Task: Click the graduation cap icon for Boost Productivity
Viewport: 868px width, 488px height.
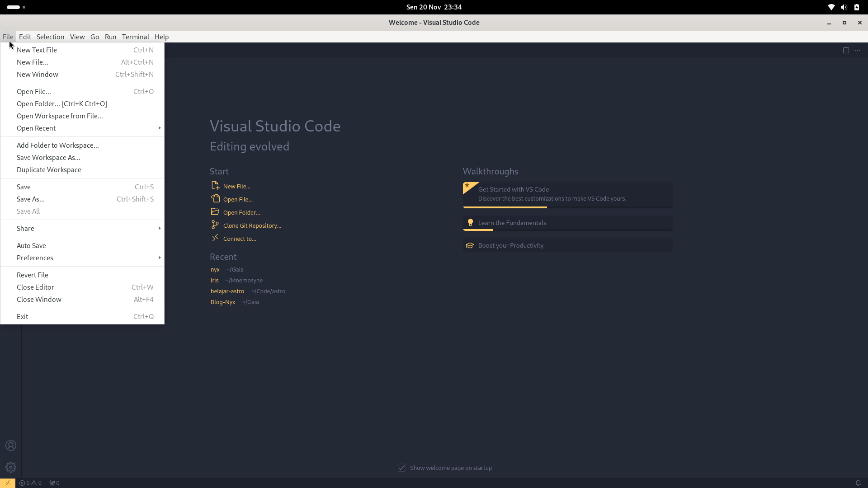Action: pyautogui.click(x=470, y=245)
